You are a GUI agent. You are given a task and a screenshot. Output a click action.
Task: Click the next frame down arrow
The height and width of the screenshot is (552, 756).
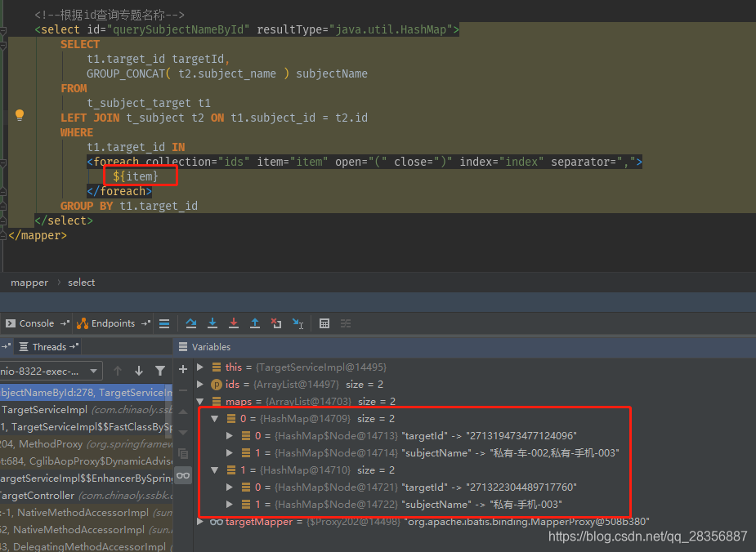coord(139,371)
